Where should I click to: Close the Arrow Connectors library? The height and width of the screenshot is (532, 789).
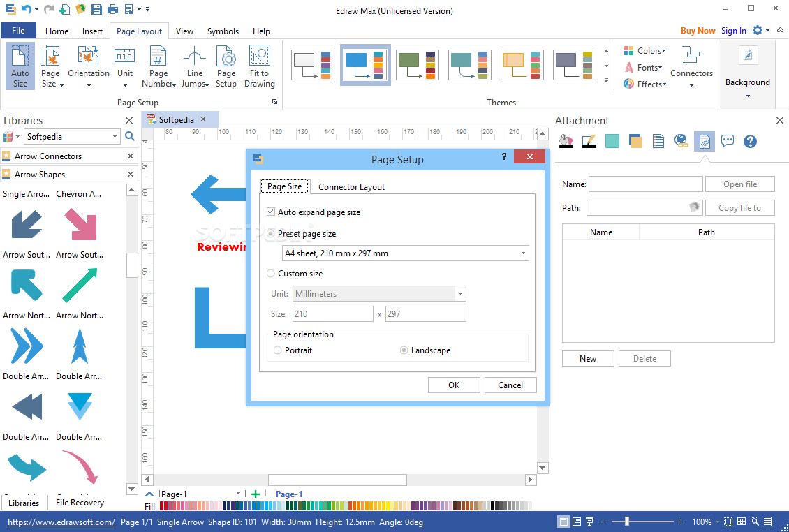click(131, 156)
